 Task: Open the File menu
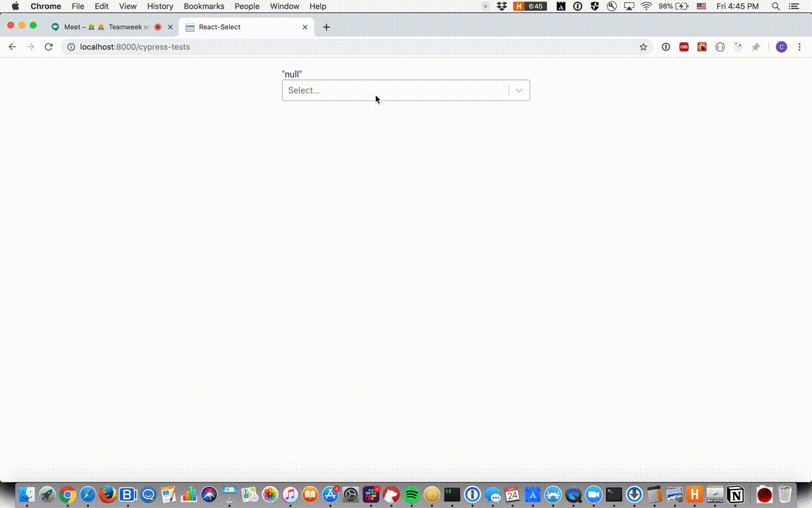point(78,6)
